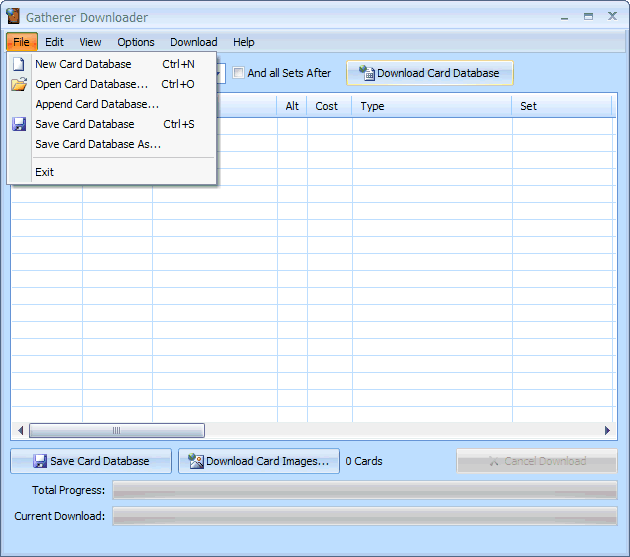Image resolution: width=630 pixels, height=557 pixels.
Task: Expand the set selection dropdown arrow
Action: click(x=219, y=73)
